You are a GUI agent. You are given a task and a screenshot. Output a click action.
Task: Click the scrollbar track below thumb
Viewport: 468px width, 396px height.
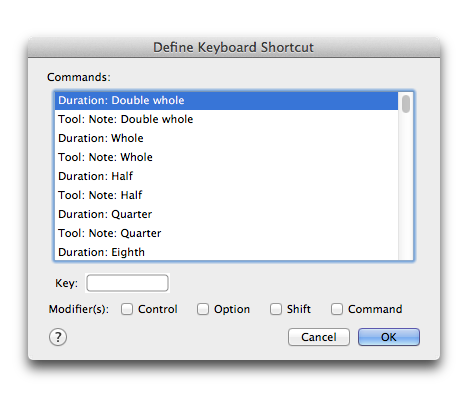tap(406, 187)
